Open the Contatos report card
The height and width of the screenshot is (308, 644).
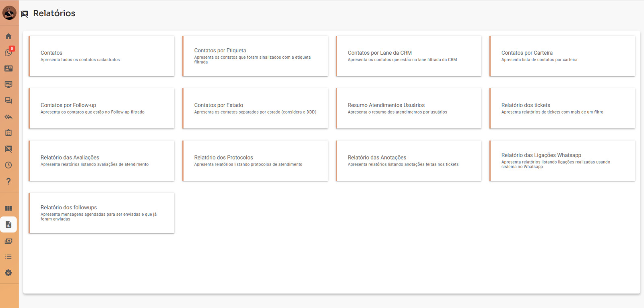click(x=101, y=56)
